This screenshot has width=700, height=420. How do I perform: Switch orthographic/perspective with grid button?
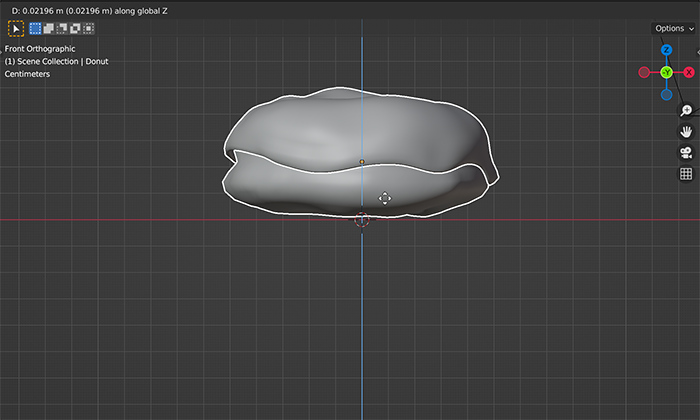point(686,174)
